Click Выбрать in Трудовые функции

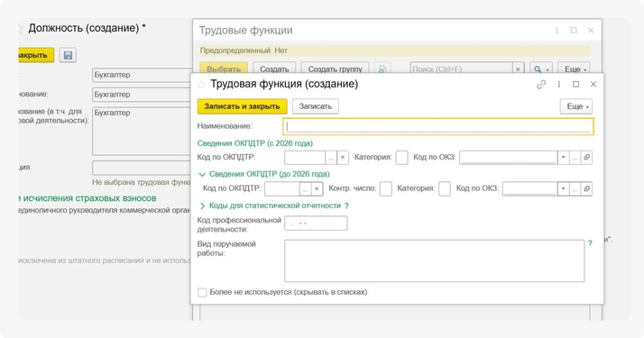point(224,69)
